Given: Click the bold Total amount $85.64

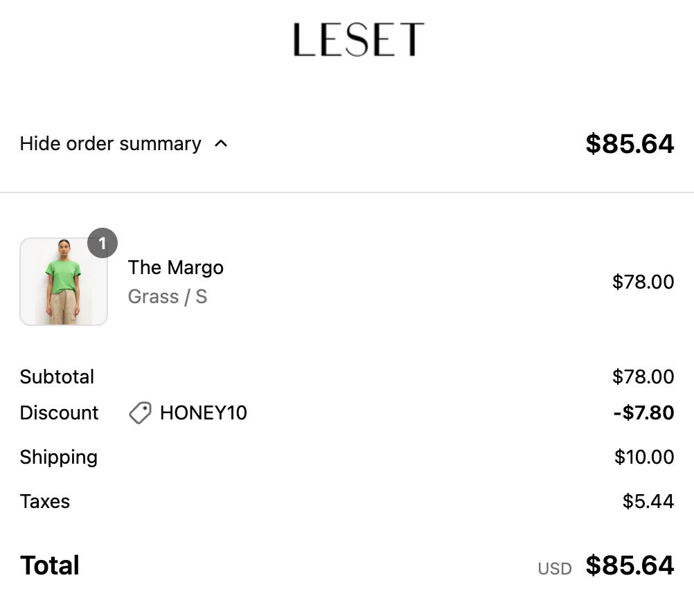Looking at the screenshot, I should (x=630, y=565).
